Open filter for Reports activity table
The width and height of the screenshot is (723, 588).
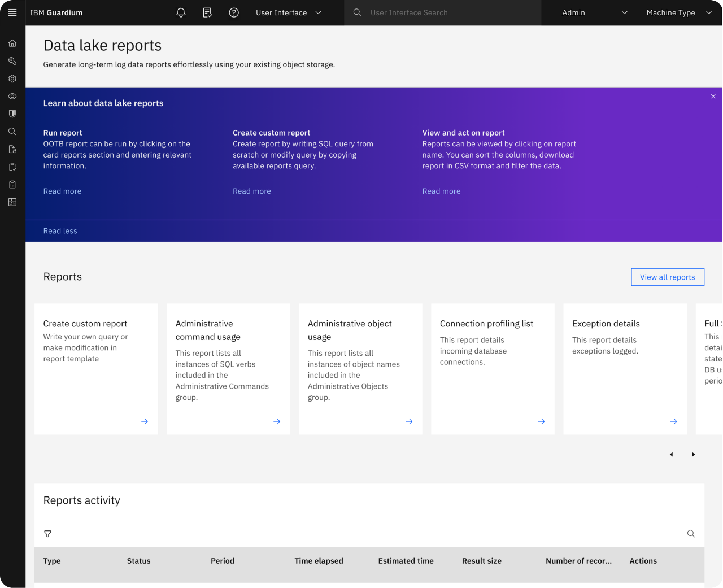(x=47, y=534)
